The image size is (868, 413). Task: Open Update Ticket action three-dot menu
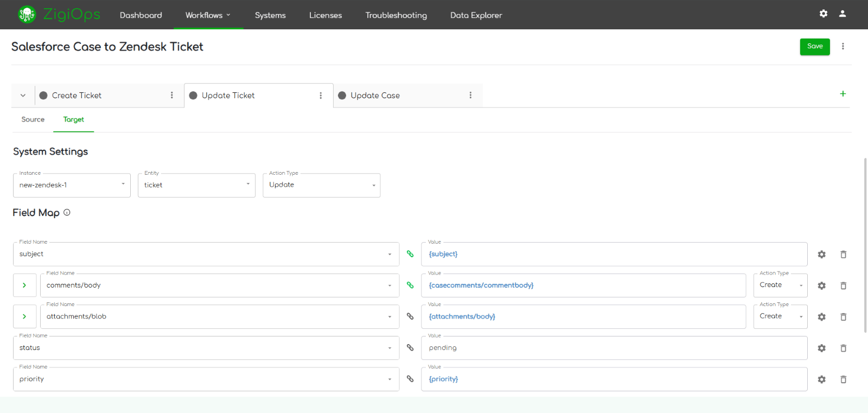(x=321, y=96)
